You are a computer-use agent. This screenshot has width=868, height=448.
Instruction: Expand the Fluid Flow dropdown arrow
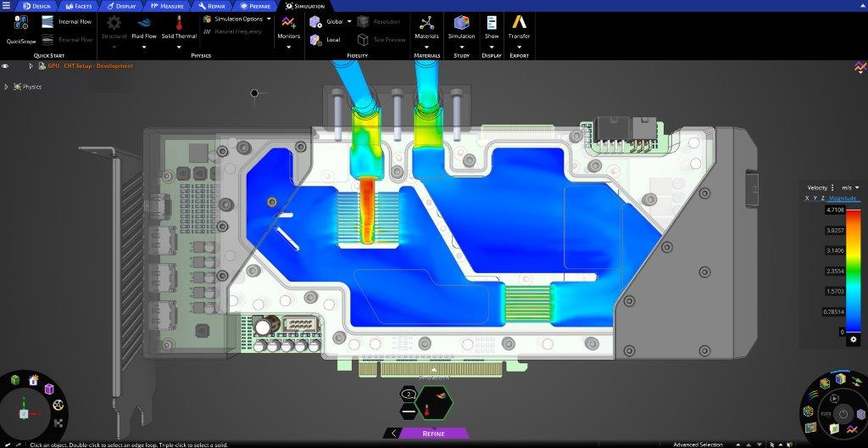(x=144, y=47)
